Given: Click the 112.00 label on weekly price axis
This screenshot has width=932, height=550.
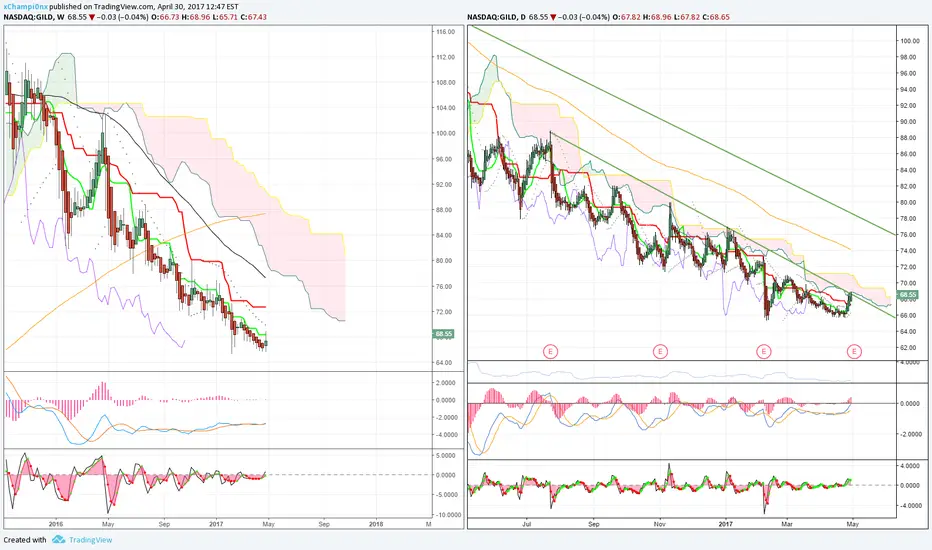Looking at the screenshot, I should [445, 57].
